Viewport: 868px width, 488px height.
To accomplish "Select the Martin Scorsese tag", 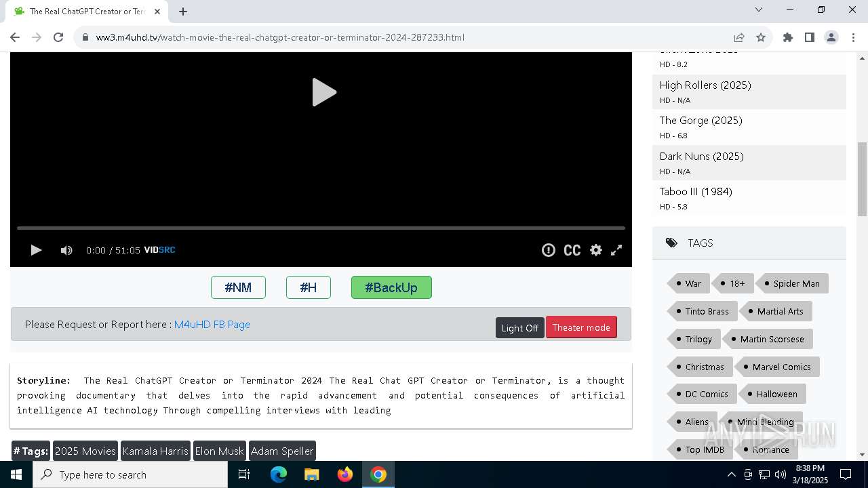I will click(x=768, y=340).
